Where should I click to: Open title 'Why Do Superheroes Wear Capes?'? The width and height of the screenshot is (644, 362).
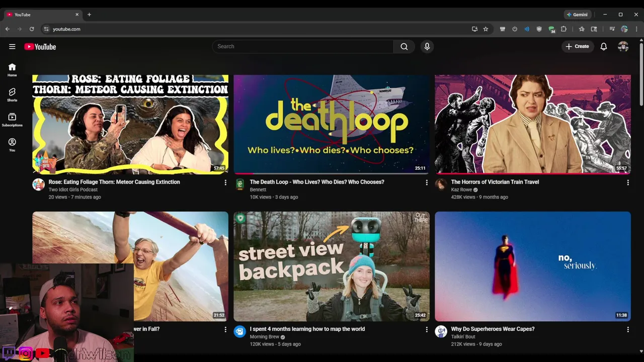pos(493,329)
